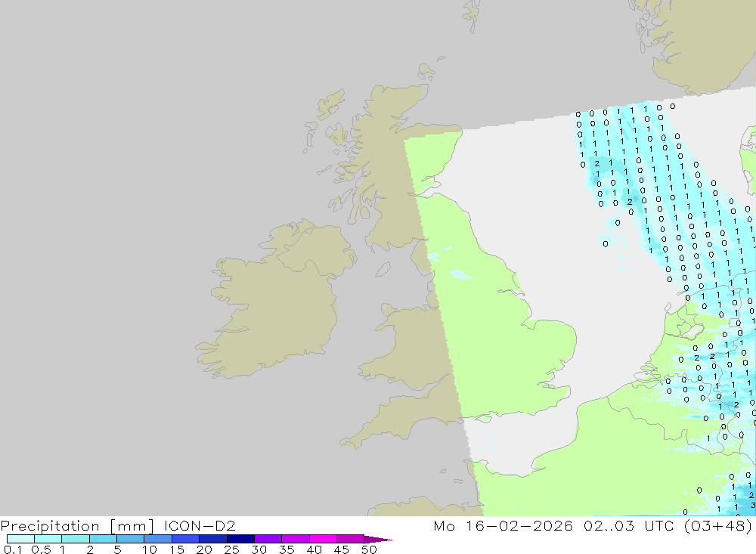
Task: Click the '25' legend scale value
Action: tap(231, 549)
